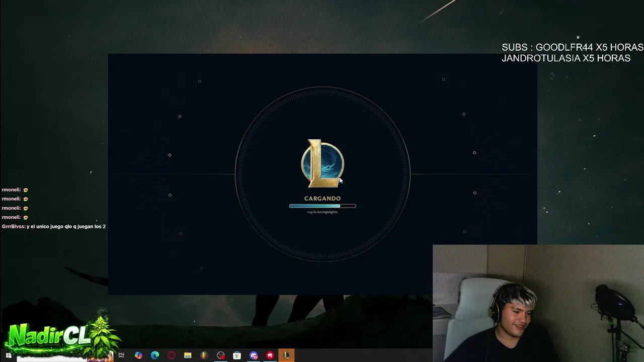Click the webcam feed thumbnail
The width and height of the screenshot is (644, 362).
[x=538, y=303]
